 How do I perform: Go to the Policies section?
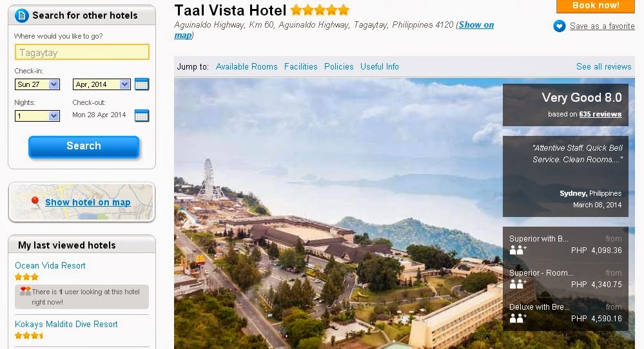[339, 66]
